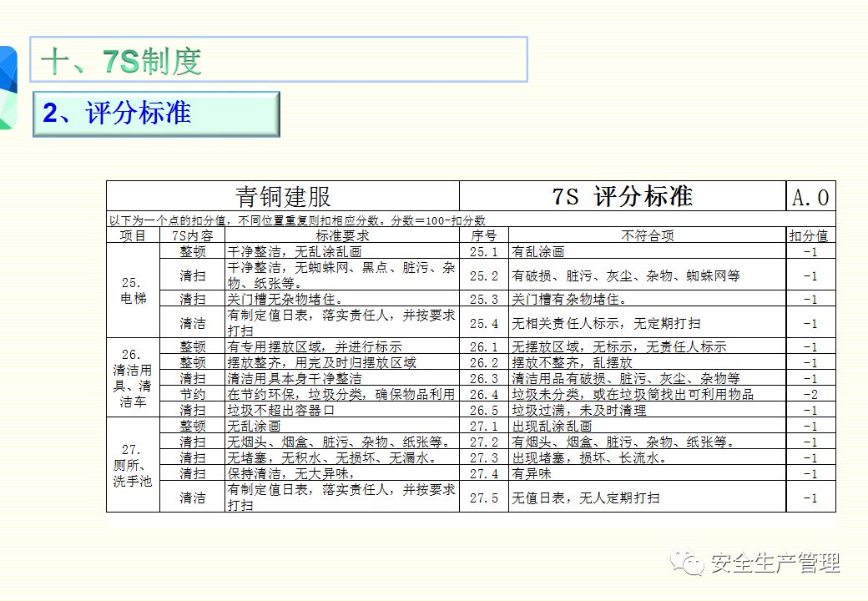
Task: Click the 27. 厕所、洗手池 project cell
Action: [133, 465]
